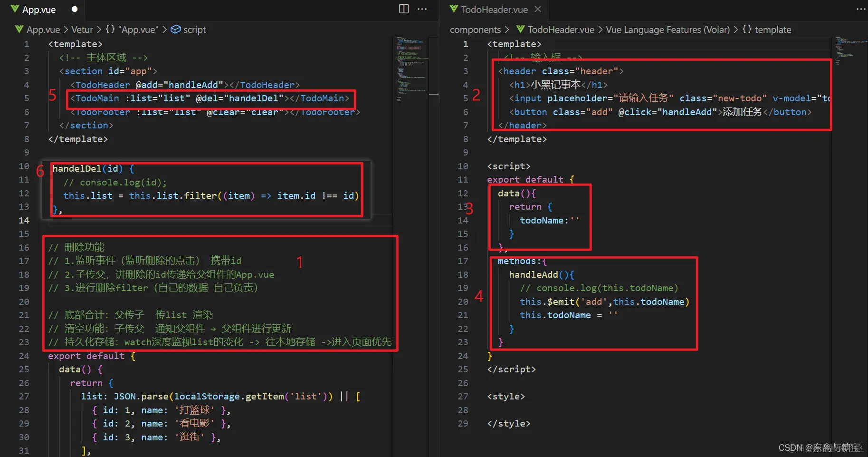Click the 添加任务 button label text
868x457 pixels.
click(743, 112)
